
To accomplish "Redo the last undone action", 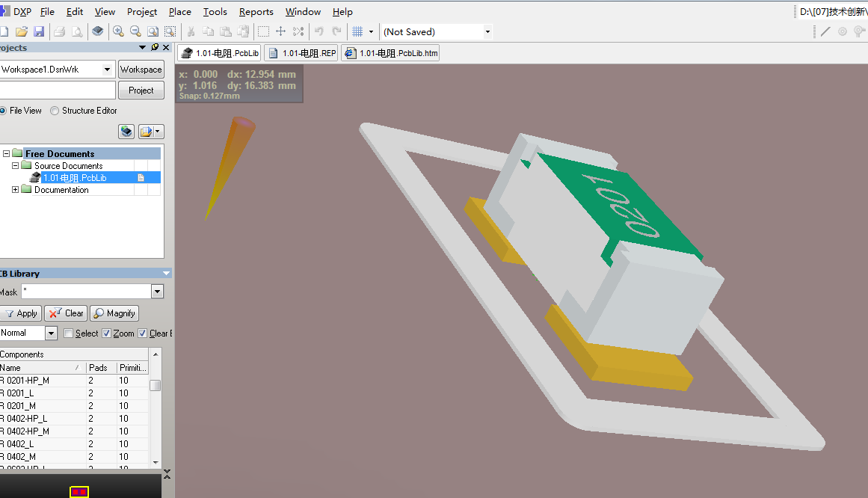I will coord(336,31).
